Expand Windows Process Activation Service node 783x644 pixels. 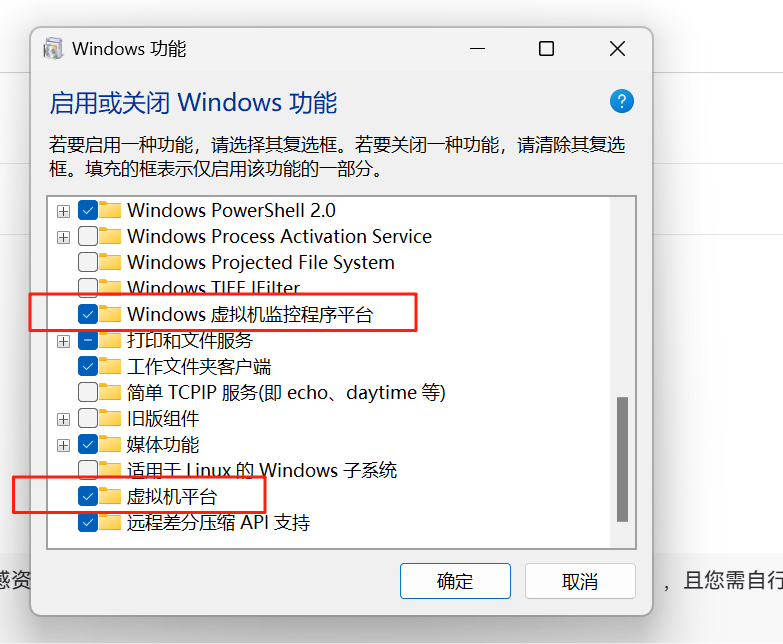(63, 237)
